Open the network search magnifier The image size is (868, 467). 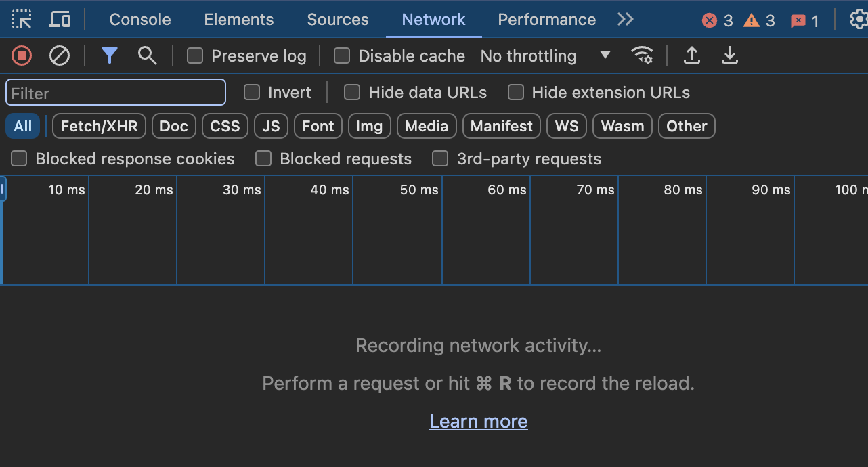[147, 55]
